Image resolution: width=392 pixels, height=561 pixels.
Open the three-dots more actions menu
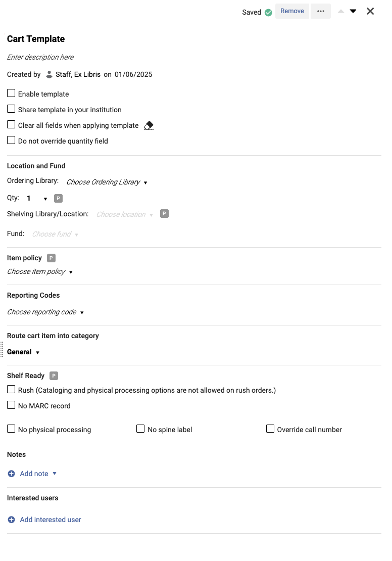tap(321, 11)
